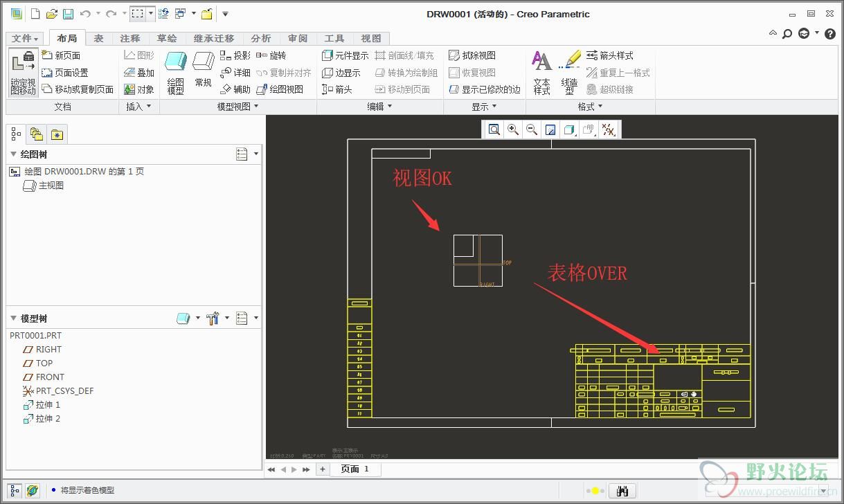Click 箭头 arrows tool

pos(337,89)
